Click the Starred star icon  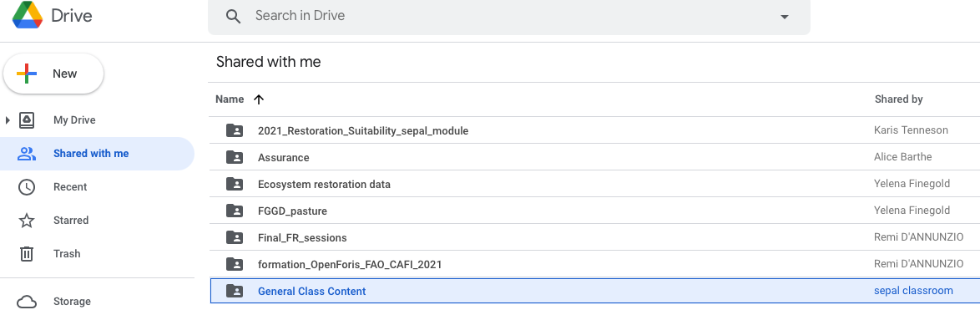(27, 220)
